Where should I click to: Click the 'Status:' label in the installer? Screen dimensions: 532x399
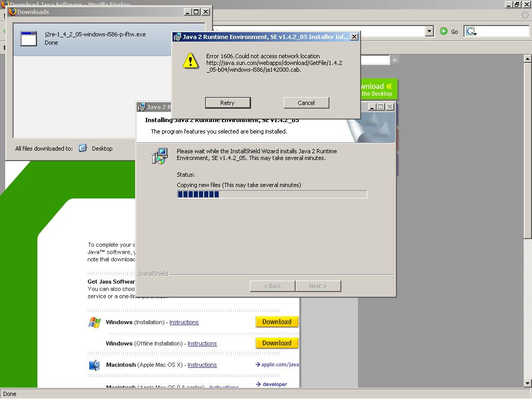pyautogui.click(x=185, y=175)
